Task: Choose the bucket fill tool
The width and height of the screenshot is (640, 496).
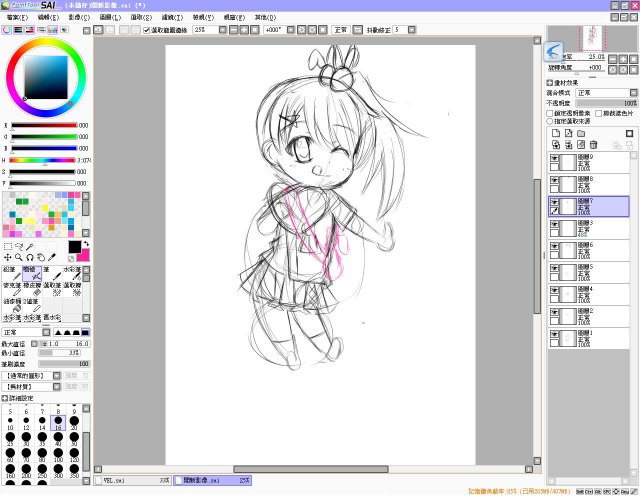Action: coord(12,305)
